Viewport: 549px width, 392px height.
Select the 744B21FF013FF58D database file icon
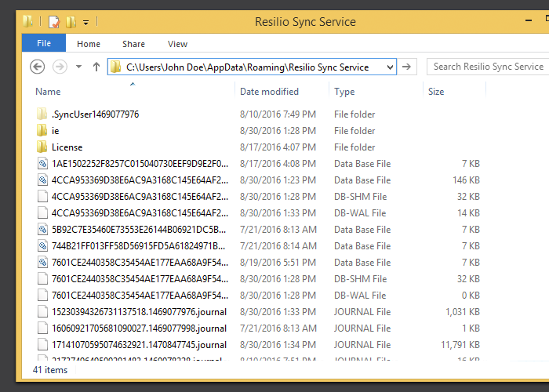click(x=42, y=245)
